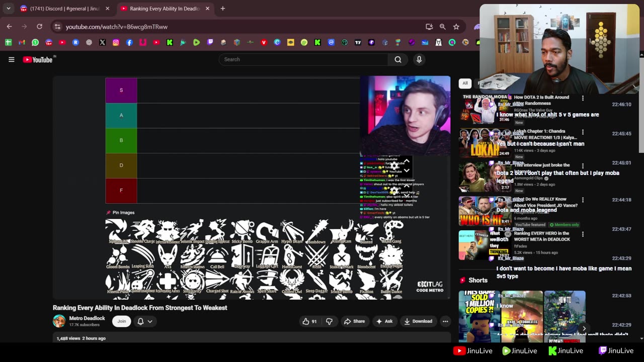Open options menu for JD Vance video
Viewport: 644px width, 362px height.
(x=583, y=200)
